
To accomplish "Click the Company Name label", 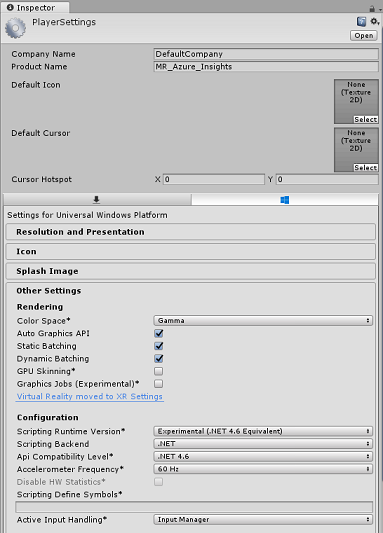I will (x=43, y=54).
